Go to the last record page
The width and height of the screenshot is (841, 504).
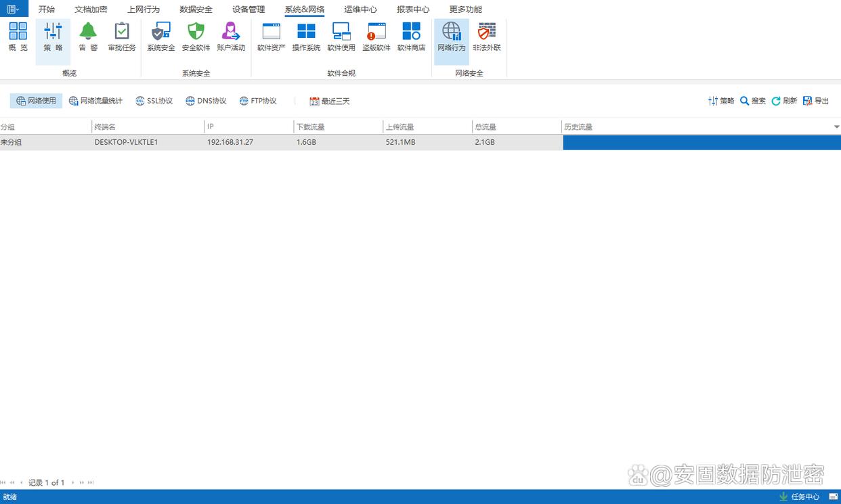tap(91, 482)
